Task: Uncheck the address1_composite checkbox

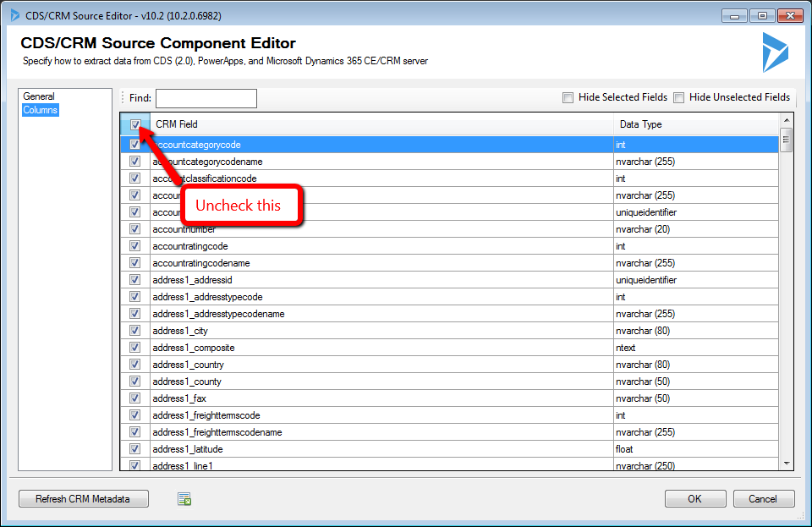Action: pos(135,348)
